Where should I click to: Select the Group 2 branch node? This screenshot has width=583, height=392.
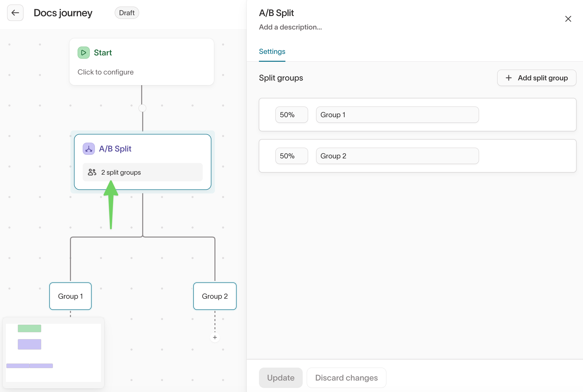[x=215, y=296]
